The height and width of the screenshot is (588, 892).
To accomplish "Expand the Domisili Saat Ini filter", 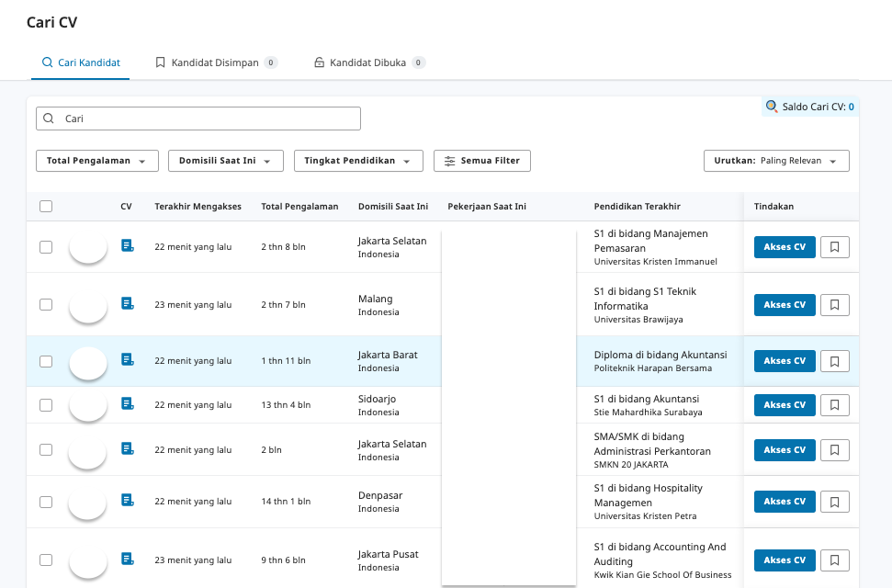I will click(225, 160).
